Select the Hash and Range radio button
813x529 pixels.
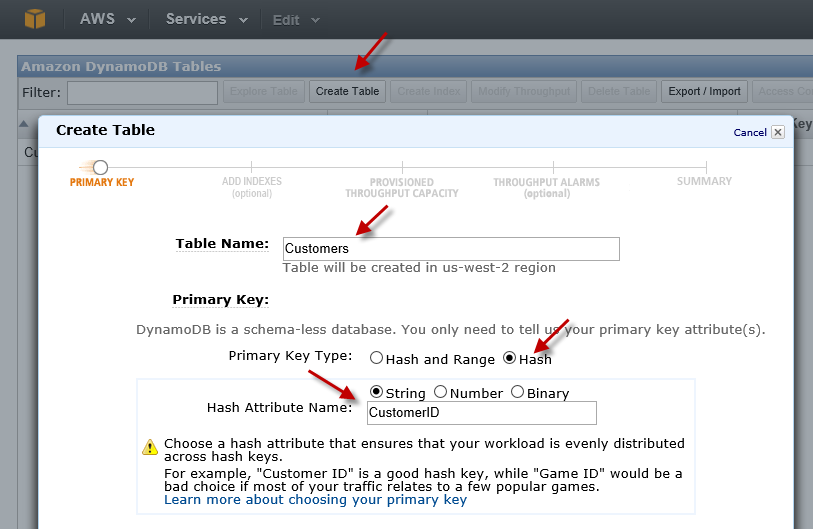tap(376, 358)
